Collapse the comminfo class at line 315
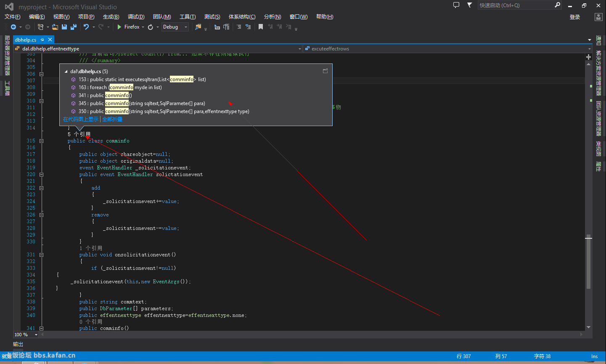606x364 pixels. click(x=41, y=141)
